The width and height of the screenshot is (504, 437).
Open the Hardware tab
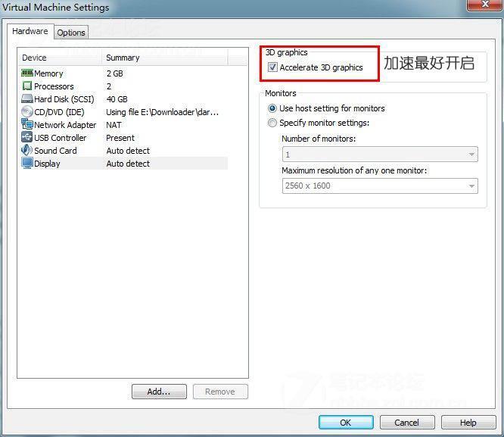[30, 32]
